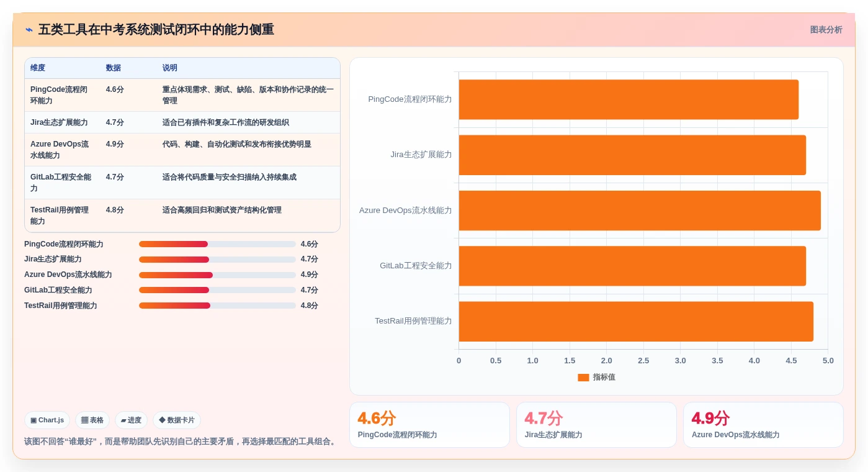
Task: Click the description 代码、构建、自动化测试和发布衔接优势明显
Action: (x=237, y=144)
